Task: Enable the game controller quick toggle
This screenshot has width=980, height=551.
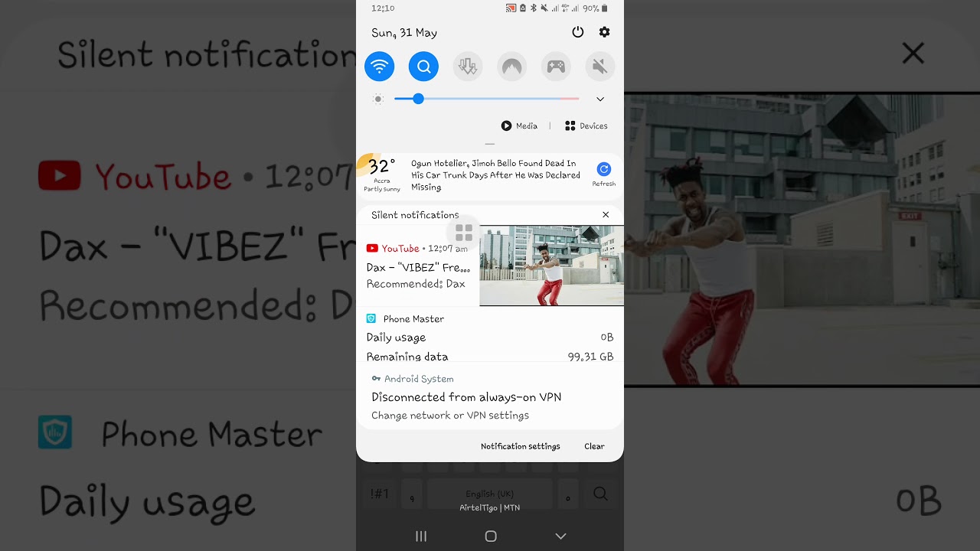Action: tap(556, 67)
